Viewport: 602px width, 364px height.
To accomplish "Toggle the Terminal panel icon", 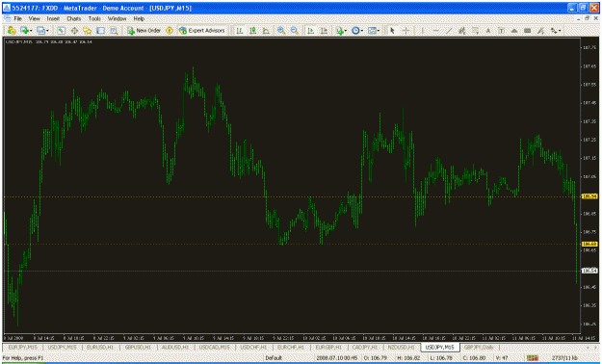I will pyautogui.click(x=100, y=31).
